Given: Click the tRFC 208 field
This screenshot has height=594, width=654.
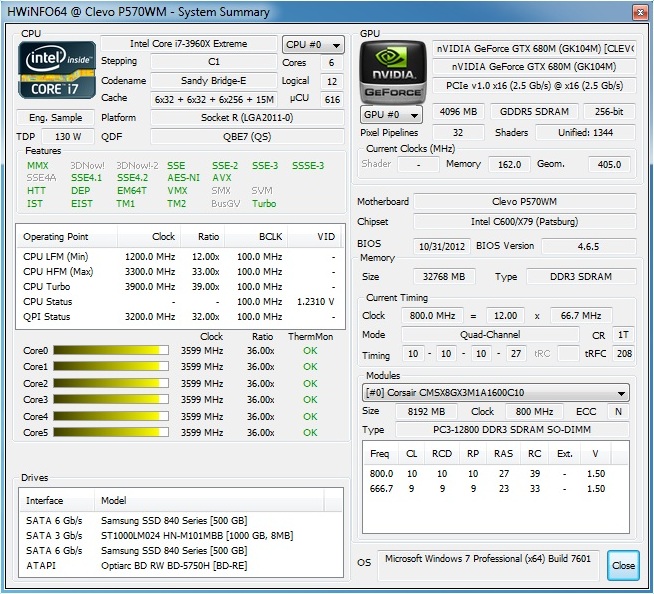Looking at the screenshot, I should 624,354.
